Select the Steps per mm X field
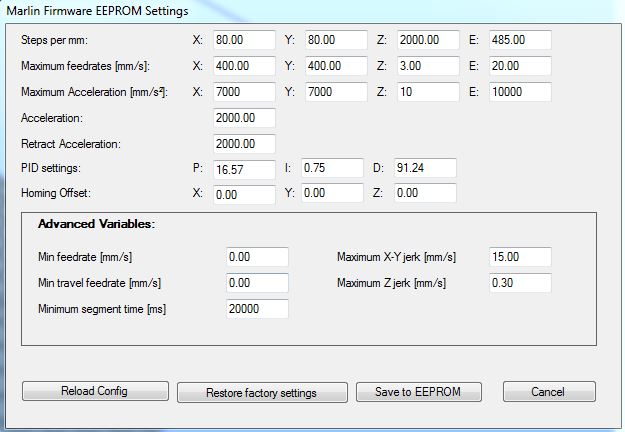625x432 pixels. pyautogui.click(x=244, y=41)
